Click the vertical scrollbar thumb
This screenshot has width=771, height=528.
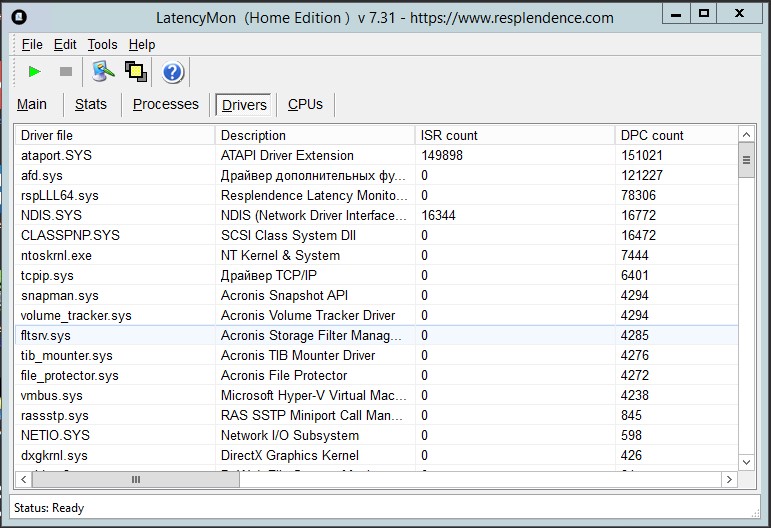click(x=746, y=160)
